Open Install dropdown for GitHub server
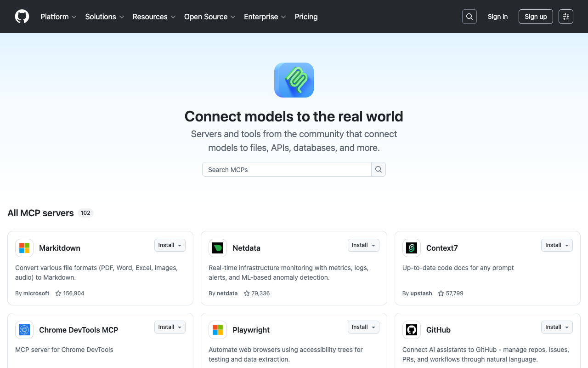Image resolution: width=588 pixels, height=368 pixels. [x=557, y=327]
